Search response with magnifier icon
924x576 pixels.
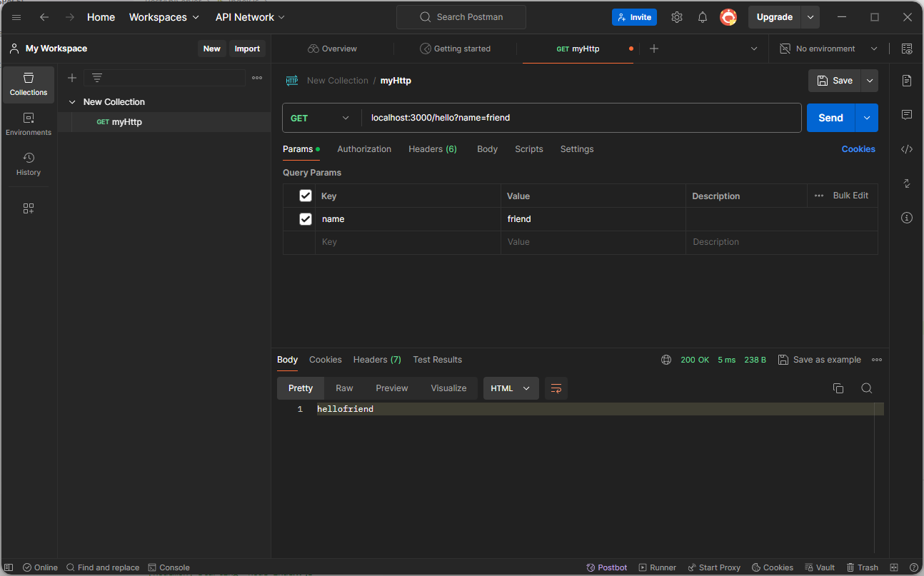click(867, 388)
